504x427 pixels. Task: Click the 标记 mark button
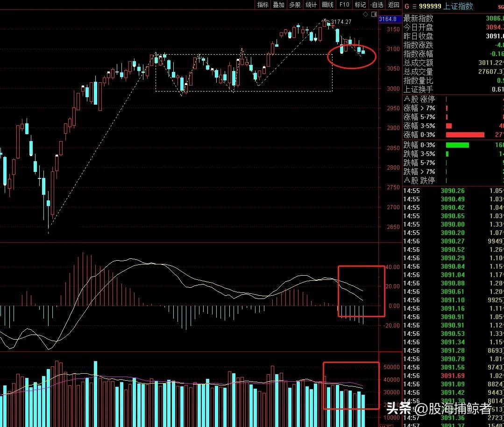360,5
